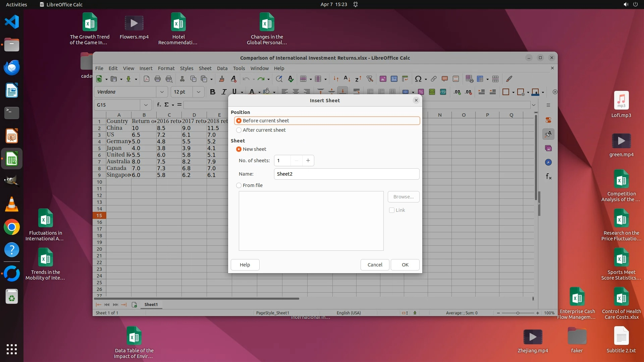
Task: Choose Before current sheet radio button
Action: [239, 121]
